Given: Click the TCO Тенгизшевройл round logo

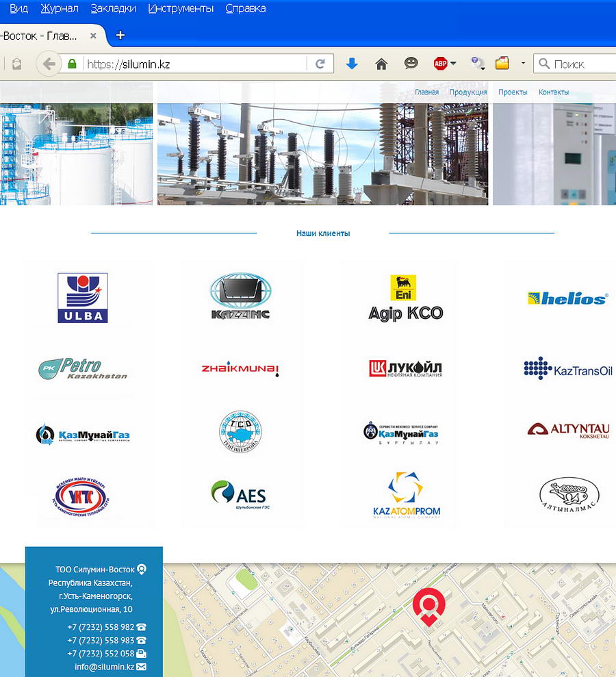Looking at the screenshot, I should 240,431.
